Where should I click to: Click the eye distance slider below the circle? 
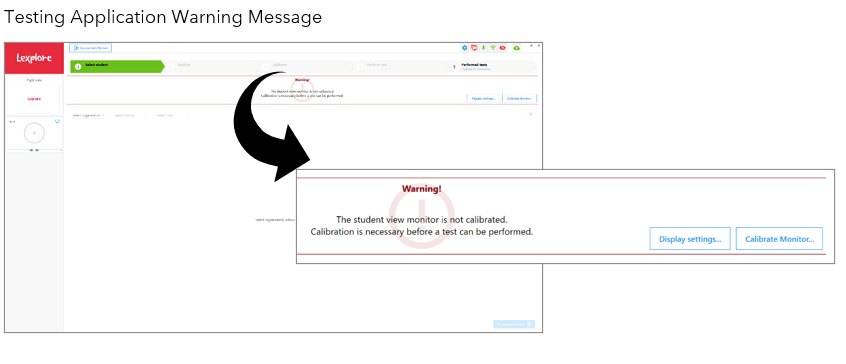(34, 150)
